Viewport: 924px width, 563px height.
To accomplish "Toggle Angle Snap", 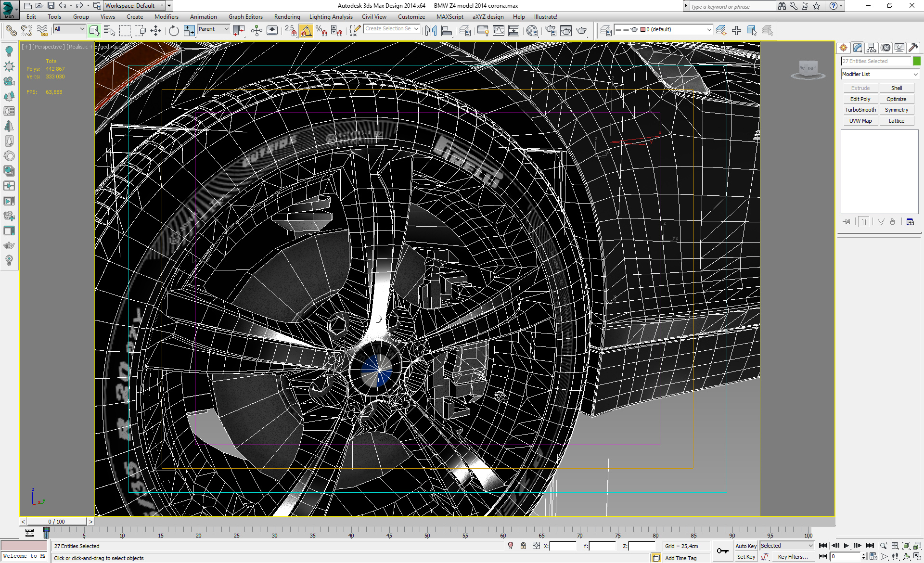I will (306, 31).
